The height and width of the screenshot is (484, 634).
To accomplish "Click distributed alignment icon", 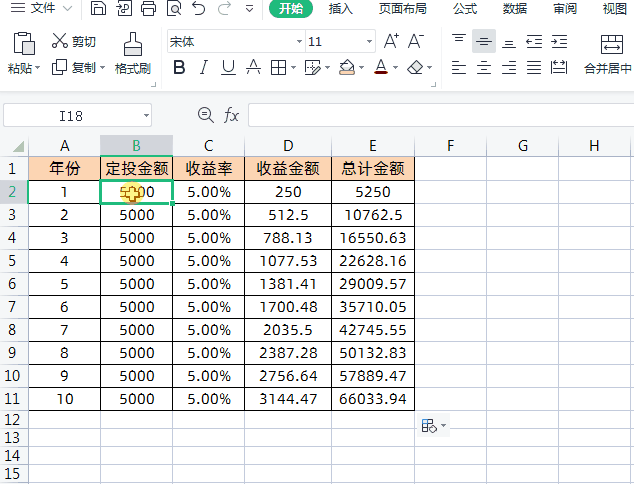I will click(x=559, y=67).
